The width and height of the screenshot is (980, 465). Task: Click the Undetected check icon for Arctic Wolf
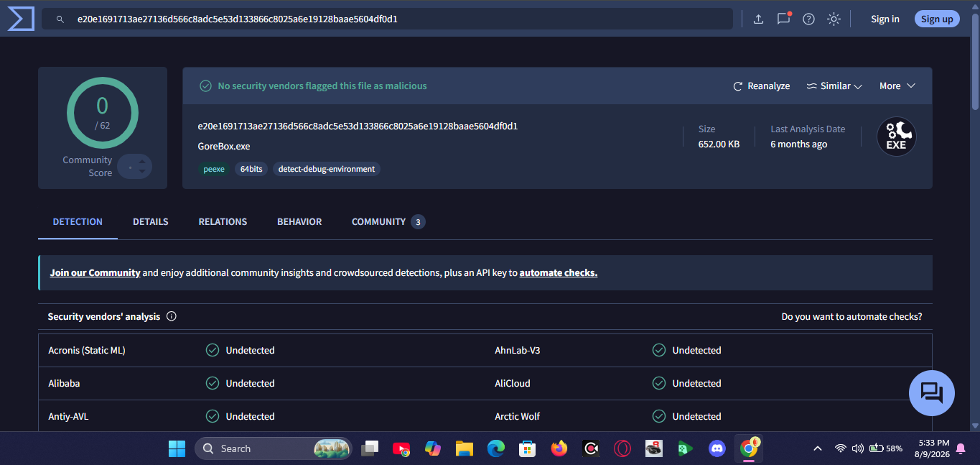[659, 417]
